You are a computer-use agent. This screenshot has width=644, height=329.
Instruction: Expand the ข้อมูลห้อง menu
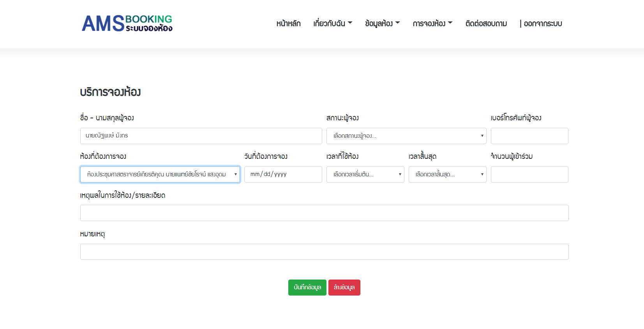[382, 23]
